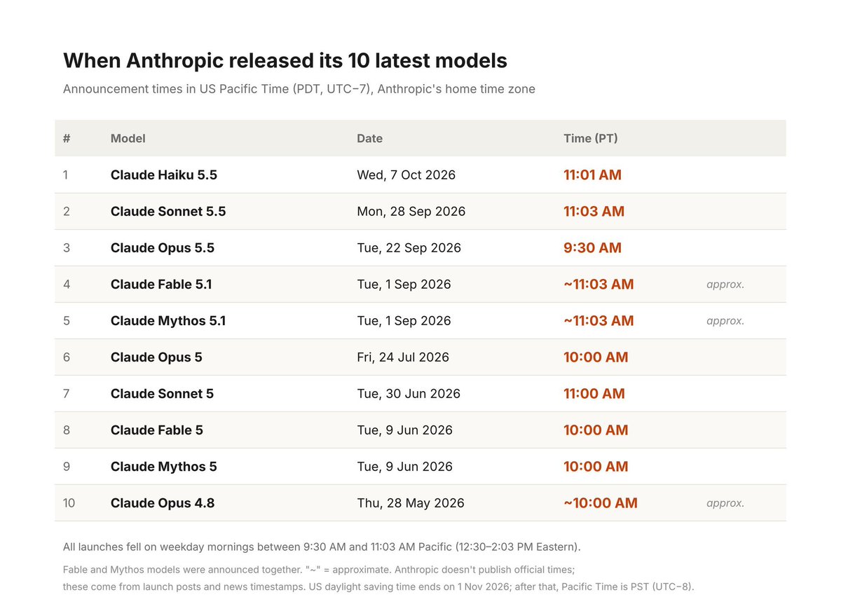Click the 'Claude Mythos 5.1' model name
Image resolution: width=841 pixels, height=616 pixels.
tap(168, 320)
